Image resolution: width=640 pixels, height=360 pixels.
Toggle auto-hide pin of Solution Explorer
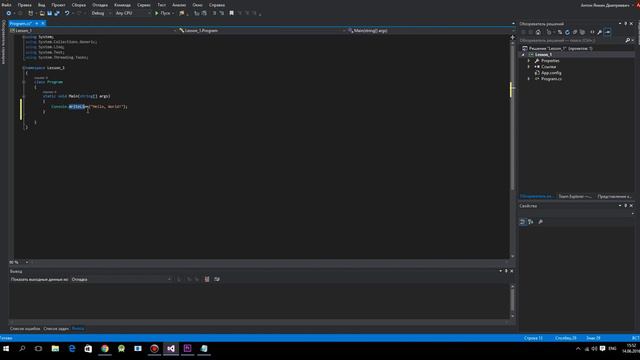coord(625,24)
